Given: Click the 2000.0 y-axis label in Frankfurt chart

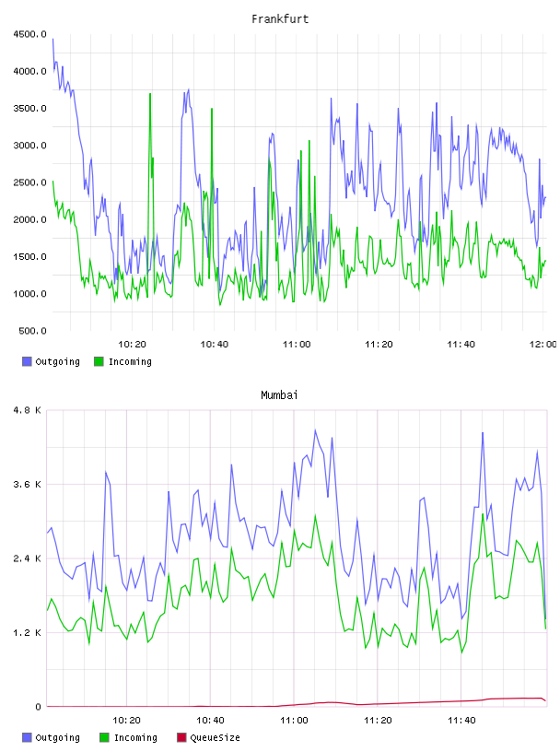Looking at the screenshot, I should coord(29,219).
